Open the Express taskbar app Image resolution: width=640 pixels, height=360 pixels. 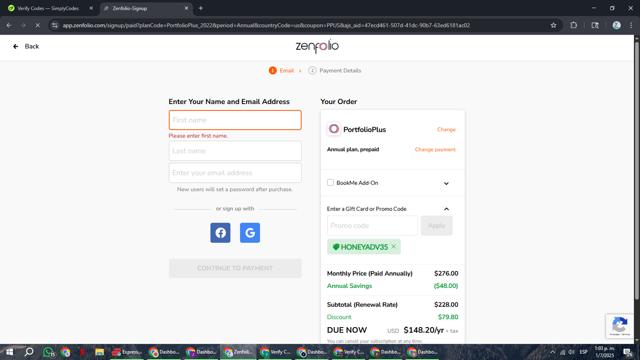click(x=127, y=352)
